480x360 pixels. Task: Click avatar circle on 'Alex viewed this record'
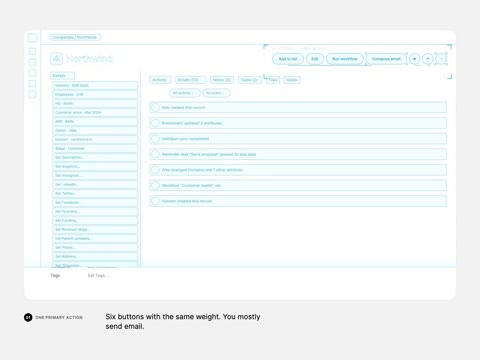tap(155, 107)
